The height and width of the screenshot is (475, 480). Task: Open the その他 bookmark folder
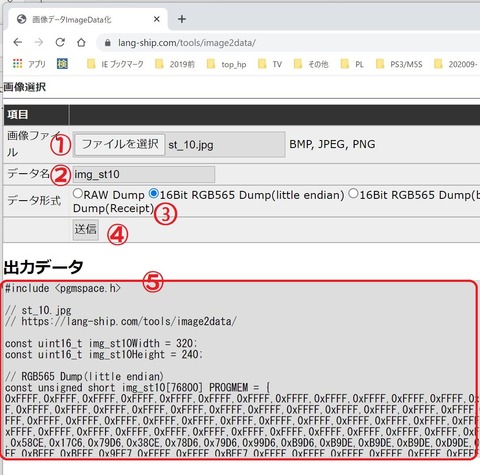pos(311,64)
